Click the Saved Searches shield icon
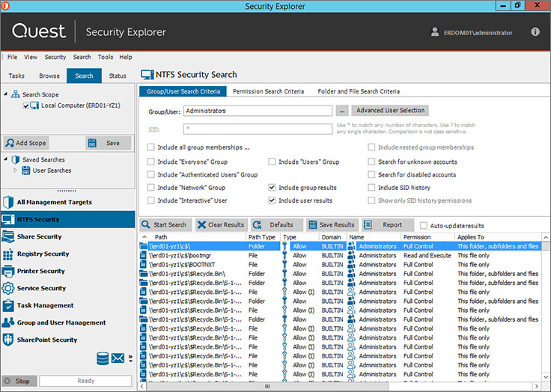The width and height of the screenshot is (551, 392). [x=16, y=159]
